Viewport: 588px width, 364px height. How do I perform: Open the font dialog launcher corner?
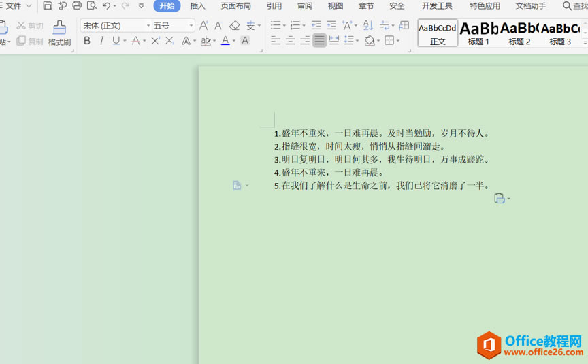(261, 50)
